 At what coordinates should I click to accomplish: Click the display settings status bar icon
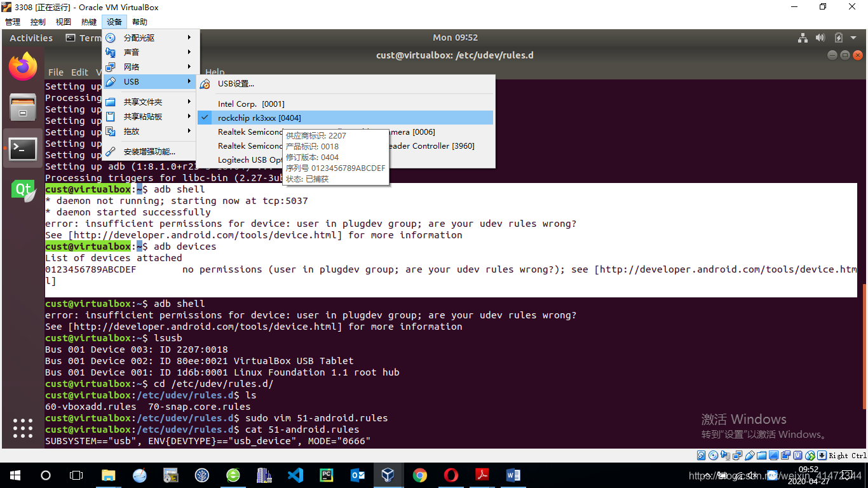[774, 455]
